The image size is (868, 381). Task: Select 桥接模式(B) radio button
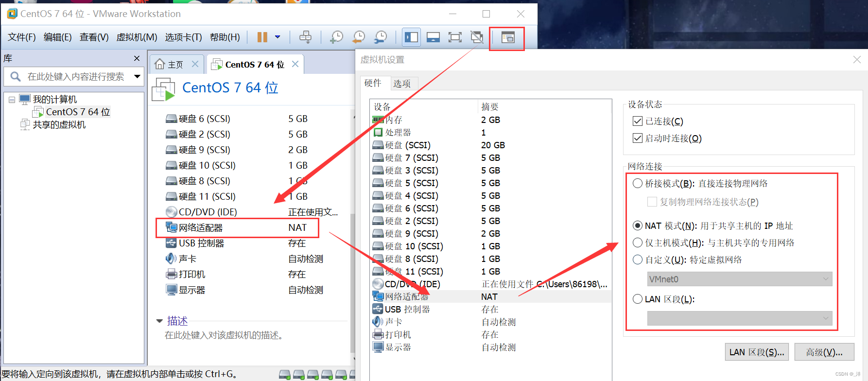(x=638, y=183)
